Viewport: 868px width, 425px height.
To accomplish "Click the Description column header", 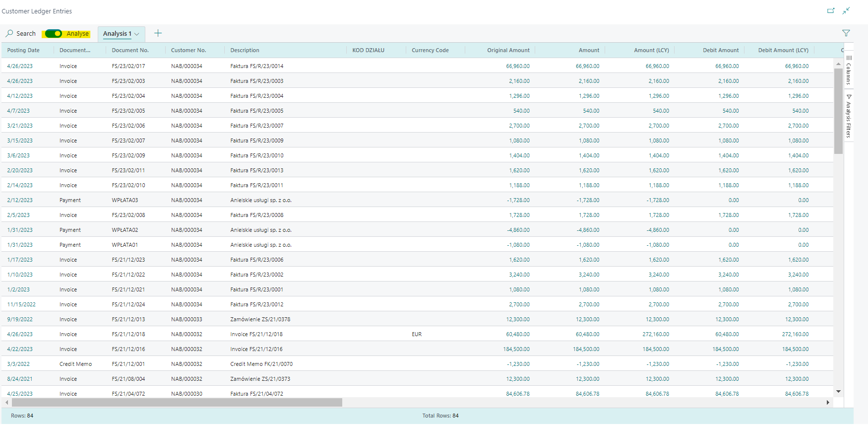I will coord(245,50).
